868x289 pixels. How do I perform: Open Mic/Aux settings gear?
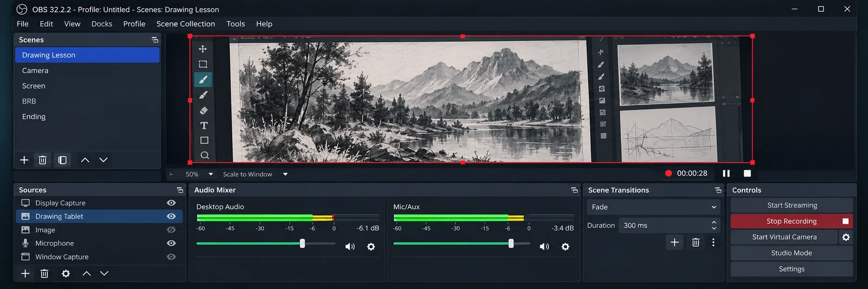(565, 247)
